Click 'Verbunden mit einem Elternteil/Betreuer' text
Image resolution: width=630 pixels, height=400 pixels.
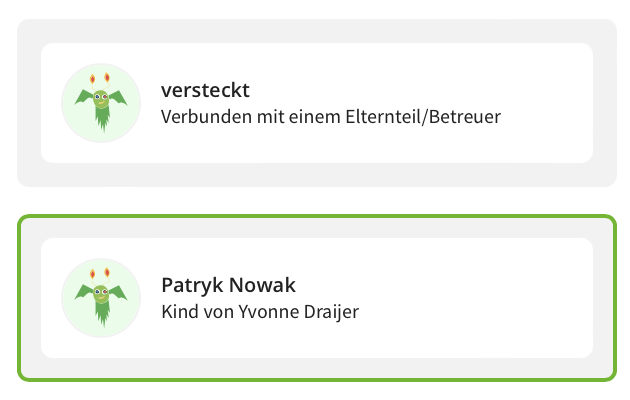tap(331, 117)
